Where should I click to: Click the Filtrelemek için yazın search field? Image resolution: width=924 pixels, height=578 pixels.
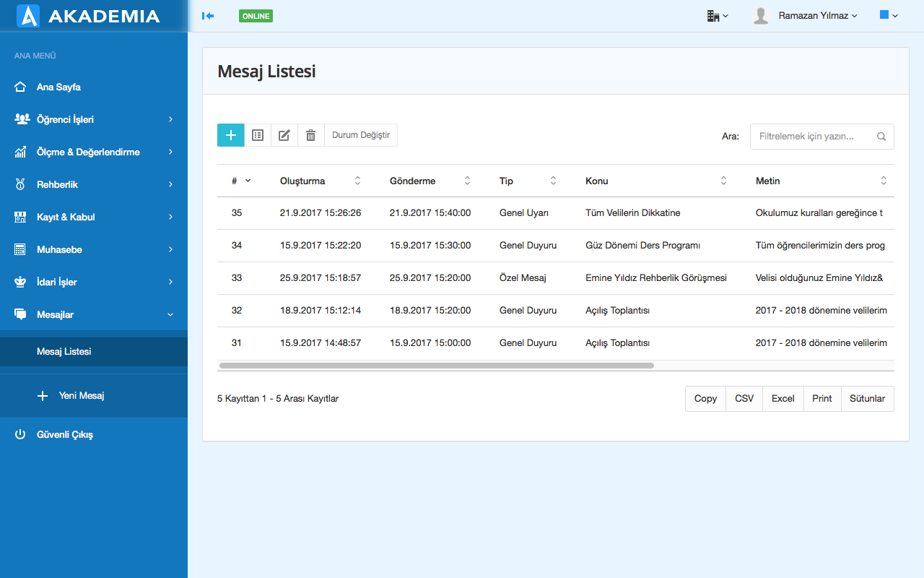(x=812, y=137)
